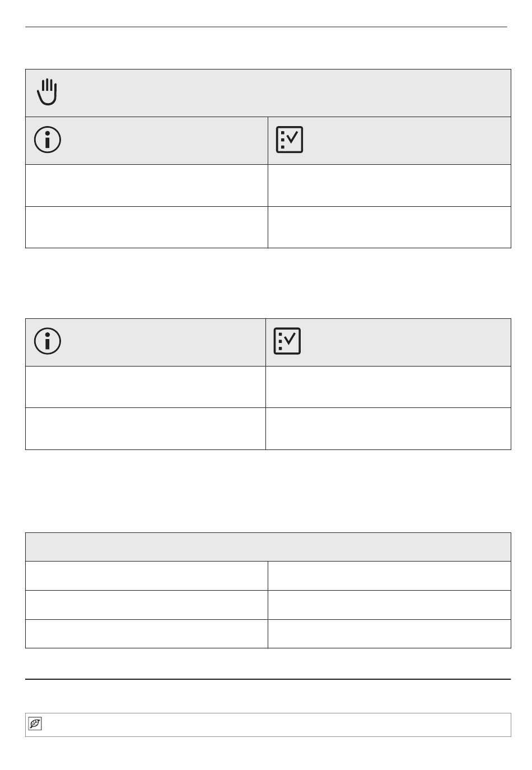Screen dimensions: 532x770
Task: Click the first left cell under the third table header
Action: point(147,576)
